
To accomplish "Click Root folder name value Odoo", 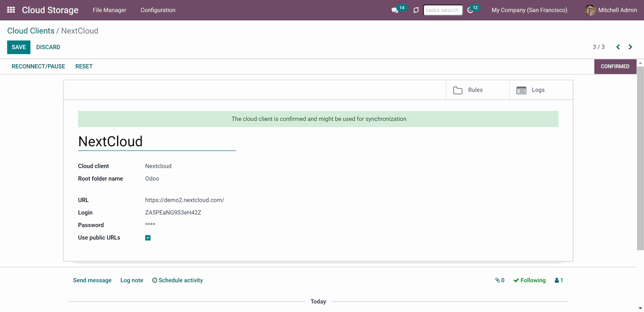I will [x=152, y=179].
